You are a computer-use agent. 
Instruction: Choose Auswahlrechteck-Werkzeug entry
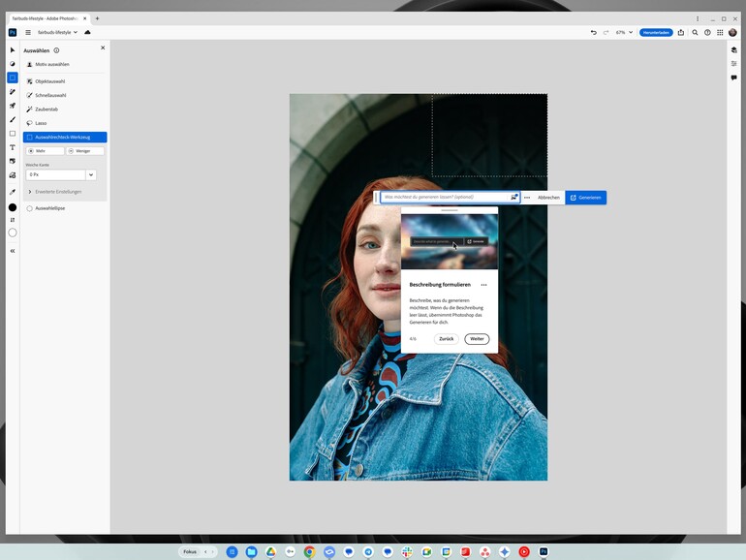point(65,137)
